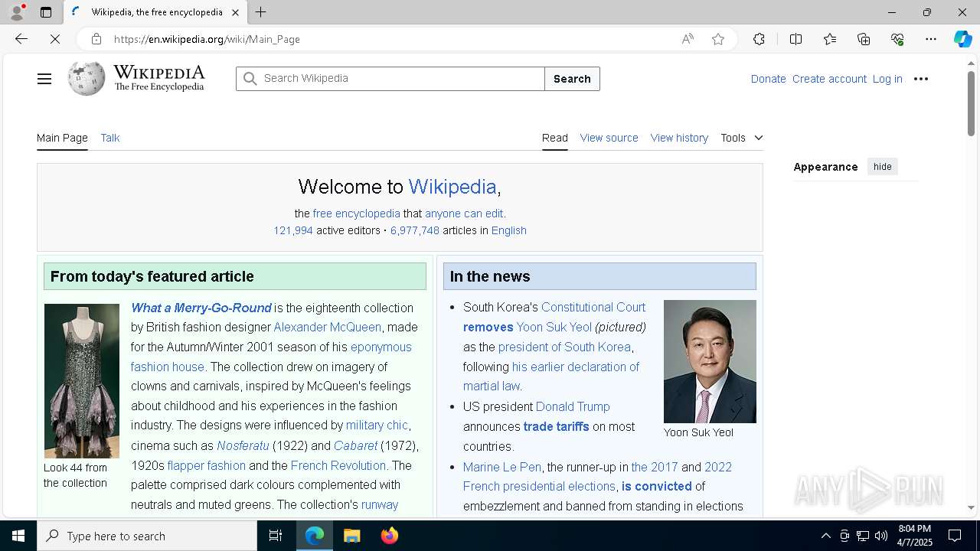This screenshot has width=980, height=551.
Task: Open the free encyclopedia link
Action: 356,214
